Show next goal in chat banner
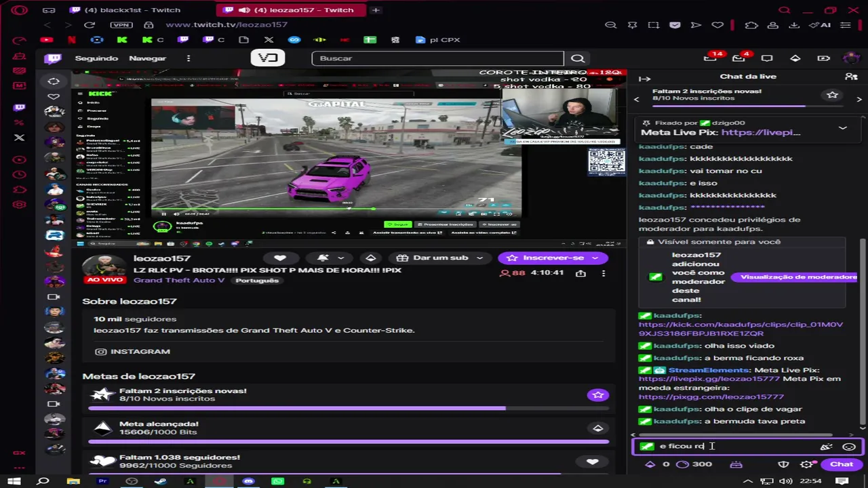This screenshot has height=488, width=868. coord(859,99)
